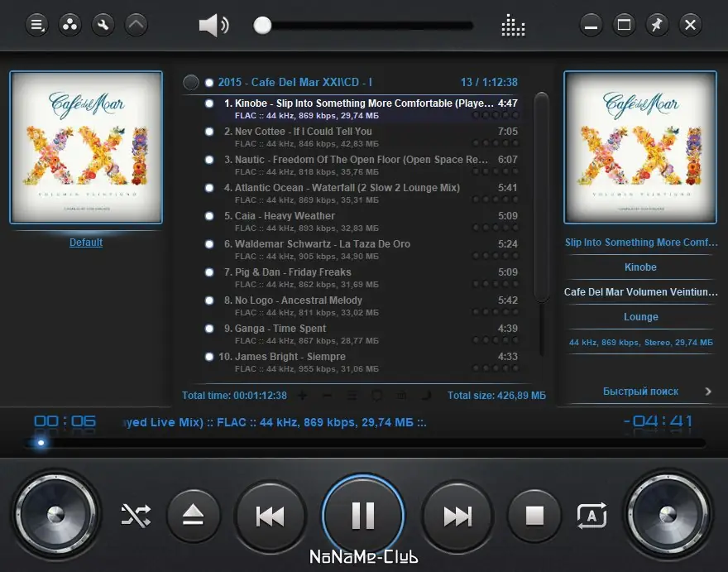
Task: Open settings via the wrench icon
Action: tap(103, 25)
